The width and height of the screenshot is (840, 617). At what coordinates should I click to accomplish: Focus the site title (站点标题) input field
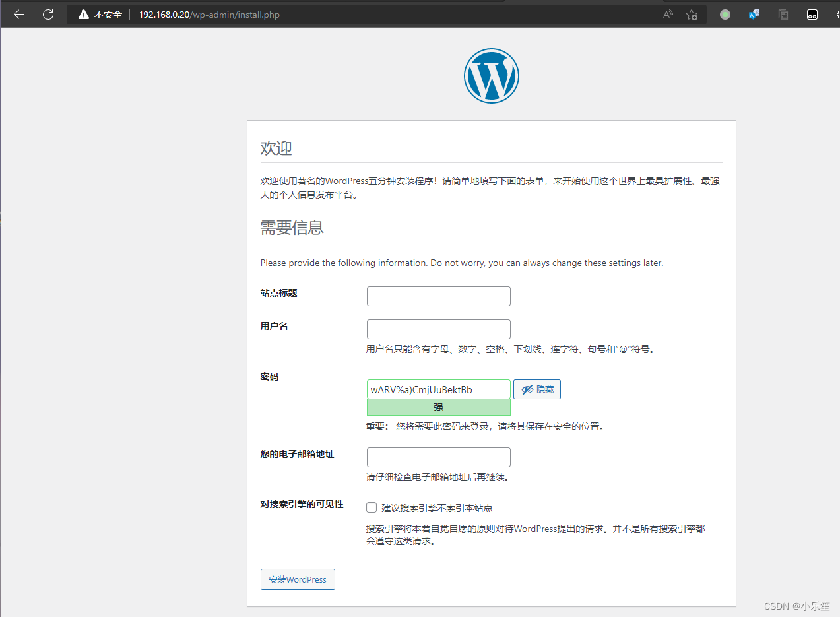pos(439,296)
